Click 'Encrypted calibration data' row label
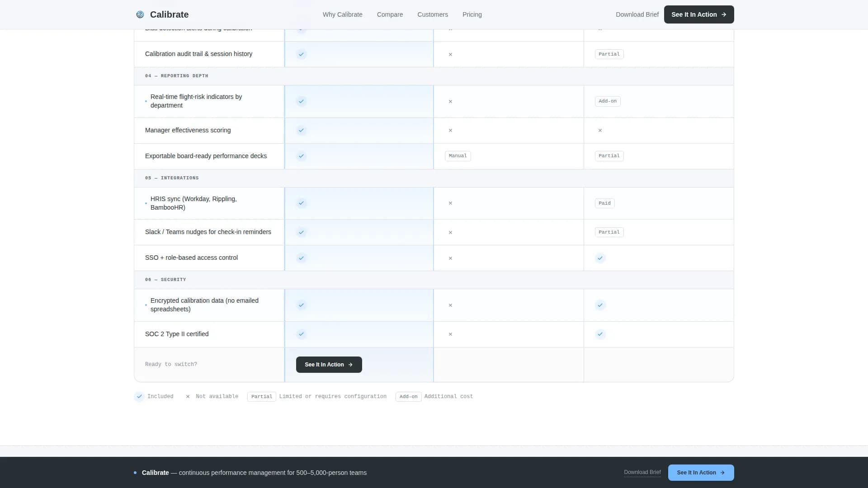This screenshot has height=488, width=868. [x=204, y=305]
